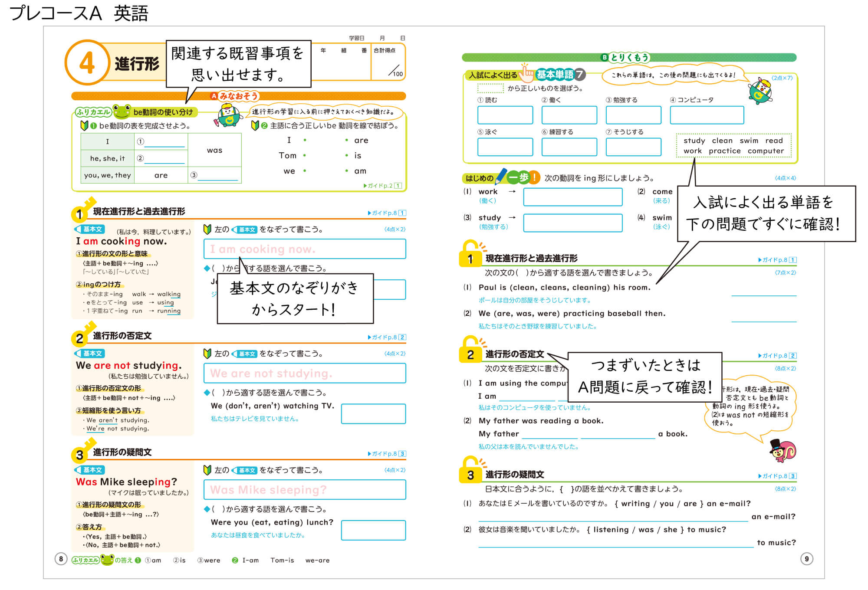The width and height of the screenshot is (868, 590).
Task: Click the dot before am in matching exercise
Action: pyautogui.click(x=346, y=171)
